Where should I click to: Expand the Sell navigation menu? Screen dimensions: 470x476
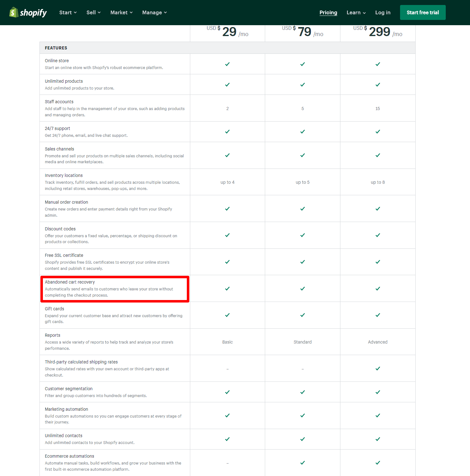click(93, 12)
